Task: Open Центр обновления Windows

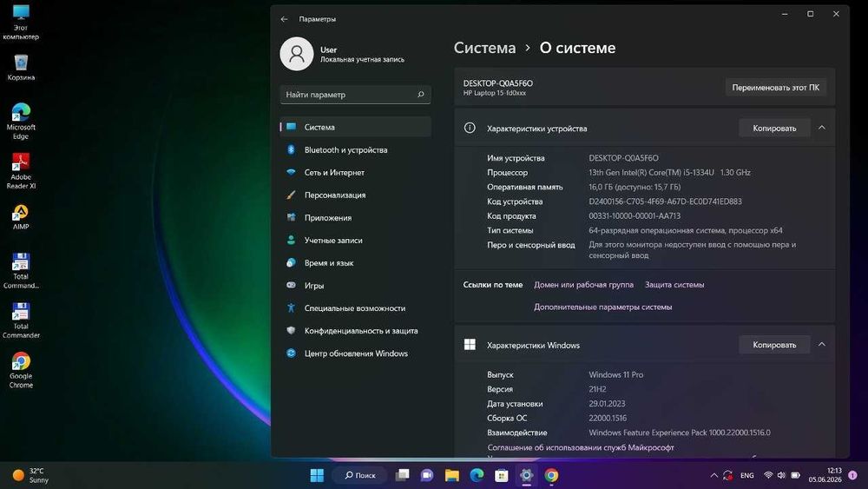Action: point(355,354)
